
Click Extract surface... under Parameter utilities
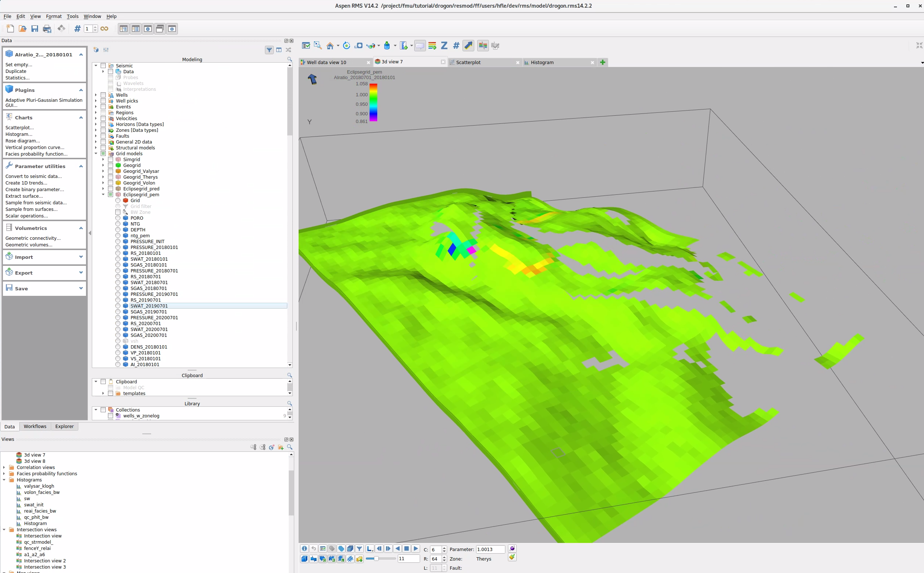(24, 196)
